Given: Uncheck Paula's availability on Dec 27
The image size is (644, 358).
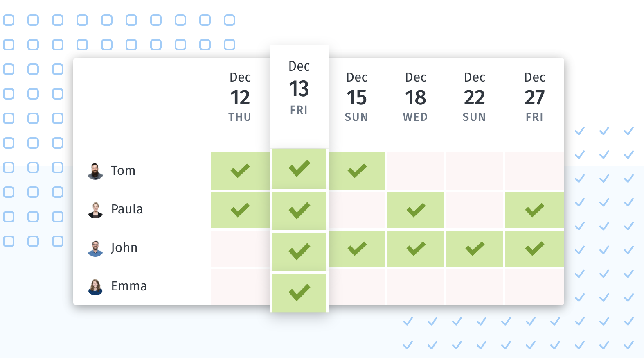Looking at the screenshot, I should [x=535, y=210].
